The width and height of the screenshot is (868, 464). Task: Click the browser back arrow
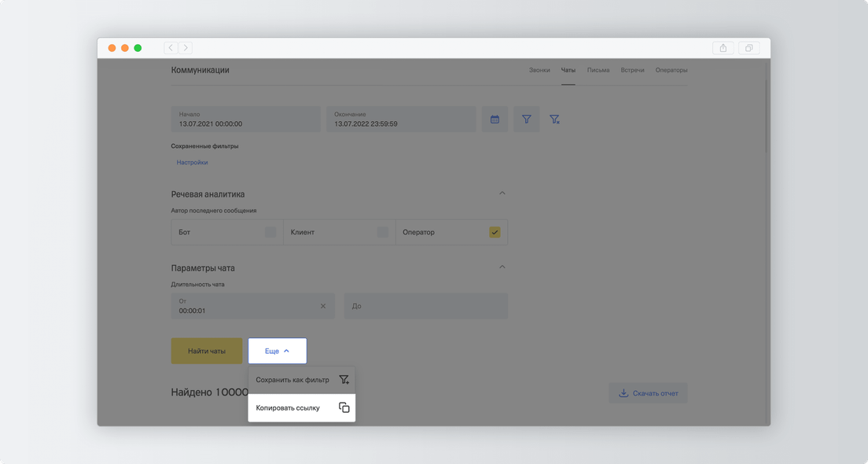[x=171, y=48]
